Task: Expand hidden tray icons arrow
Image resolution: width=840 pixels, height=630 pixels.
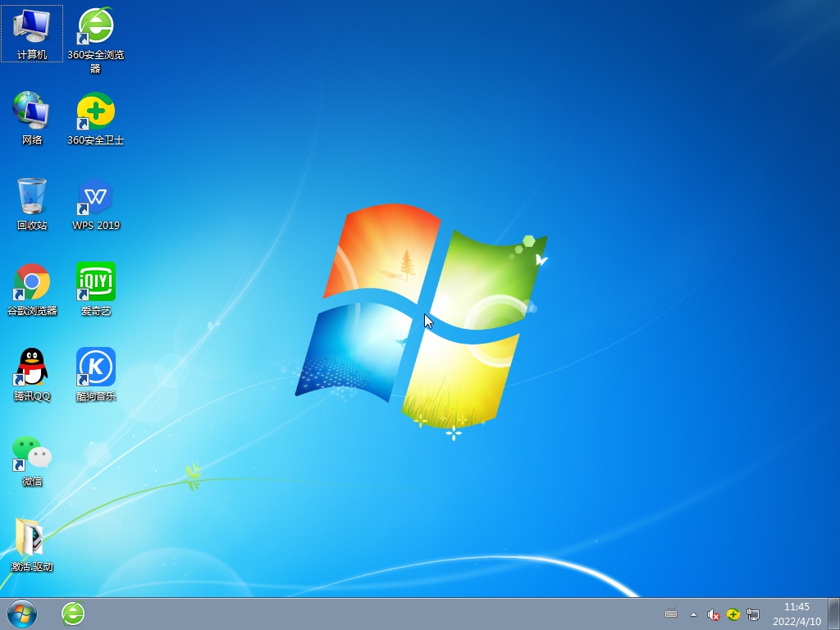Action: (693, 614)
